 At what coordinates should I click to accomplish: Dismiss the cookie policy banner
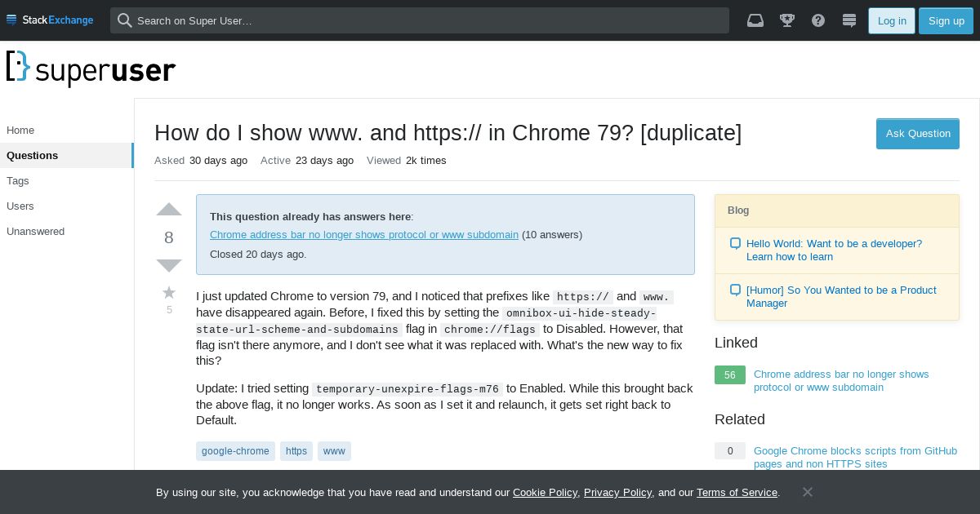pyautogui.click(x=807, y=492)
